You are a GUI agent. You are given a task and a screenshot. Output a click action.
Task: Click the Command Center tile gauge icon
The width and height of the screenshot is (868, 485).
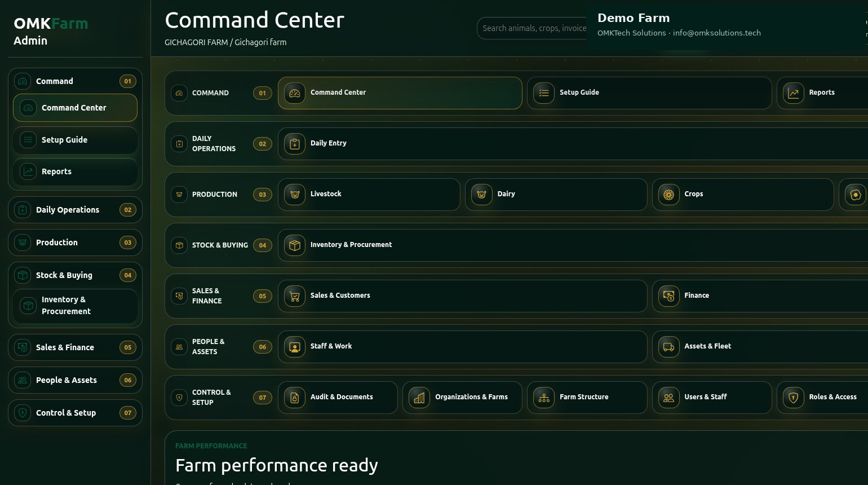[295, 93]
